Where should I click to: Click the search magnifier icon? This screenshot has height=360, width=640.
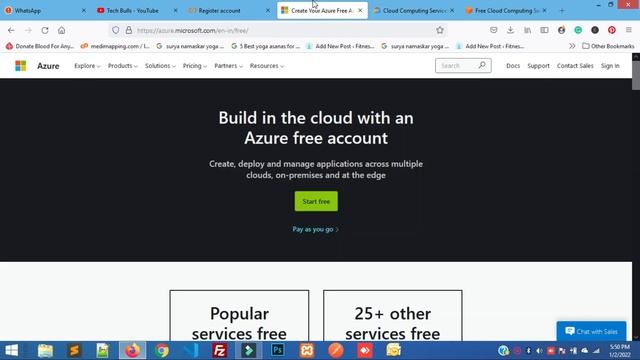482,65
